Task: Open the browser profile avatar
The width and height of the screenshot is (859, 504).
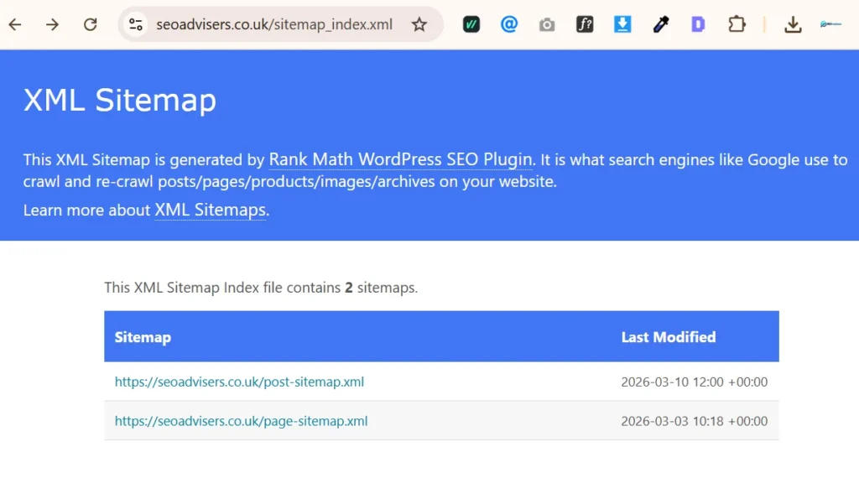Action: point(830,24)
